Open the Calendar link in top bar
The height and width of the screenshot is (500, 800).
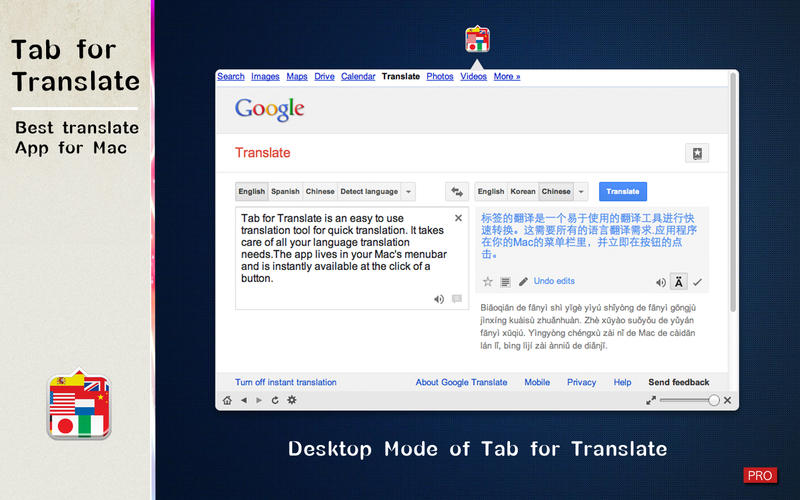click(358, 77)
